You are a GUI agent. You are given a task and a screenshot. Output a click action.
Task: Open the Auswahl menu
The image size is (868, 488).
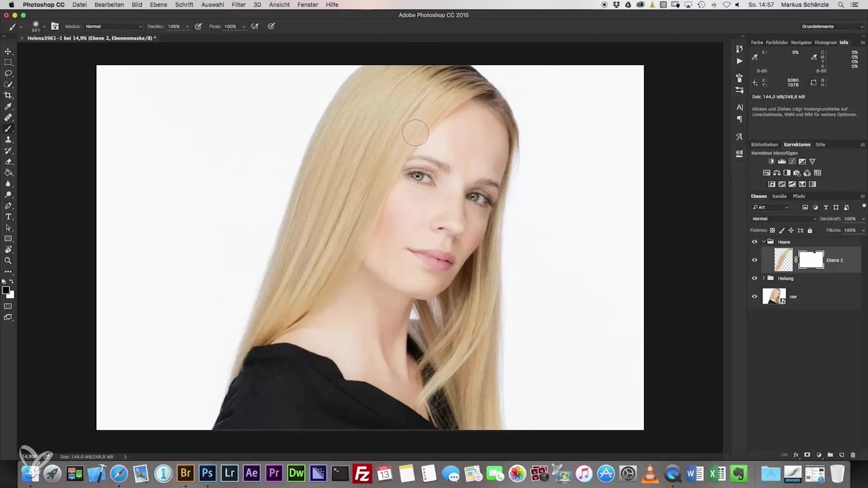[212, 5]
